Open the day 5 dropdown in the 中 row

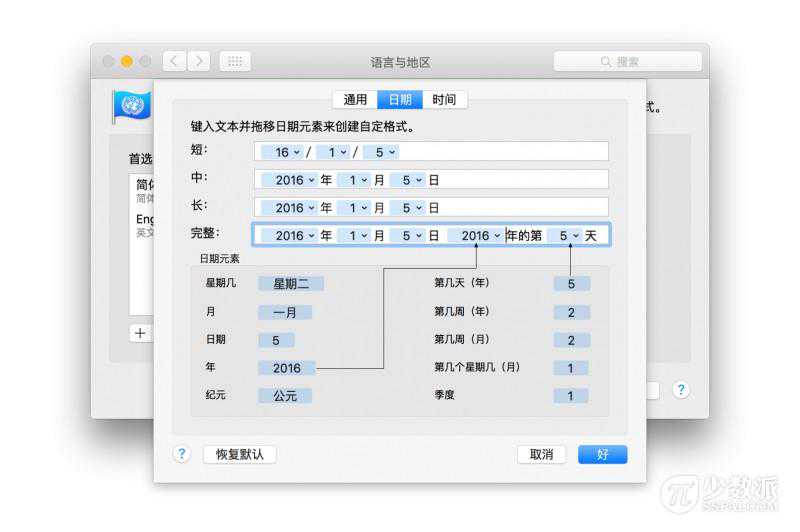click(408, 180)
